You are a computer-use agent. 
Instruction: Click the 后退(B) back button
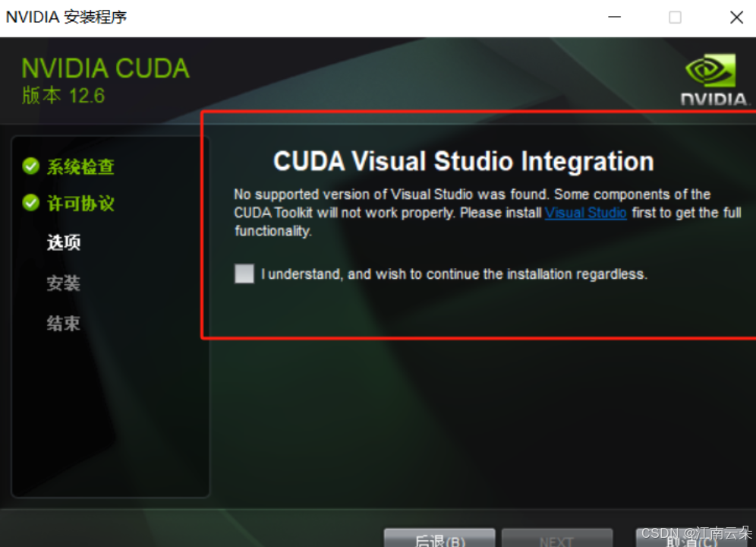click(439, 539)
